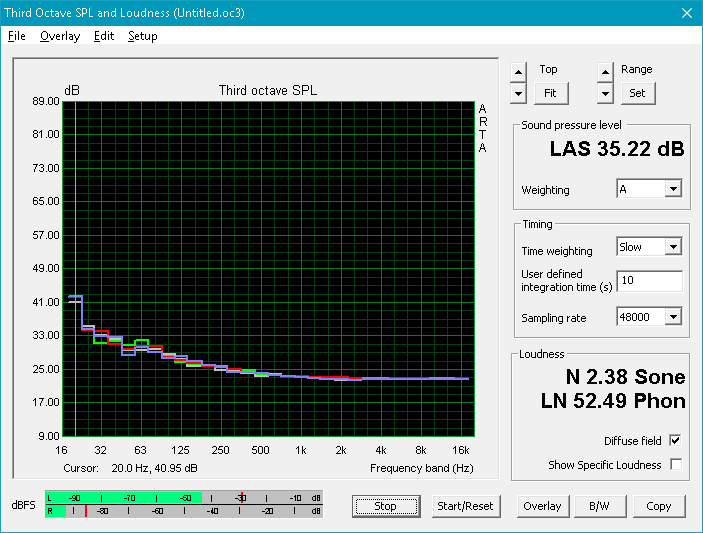Viewport: 703px width, 533px height.
Task: Open the File menu
Action: pyautogui.click(x=17, y=36)
